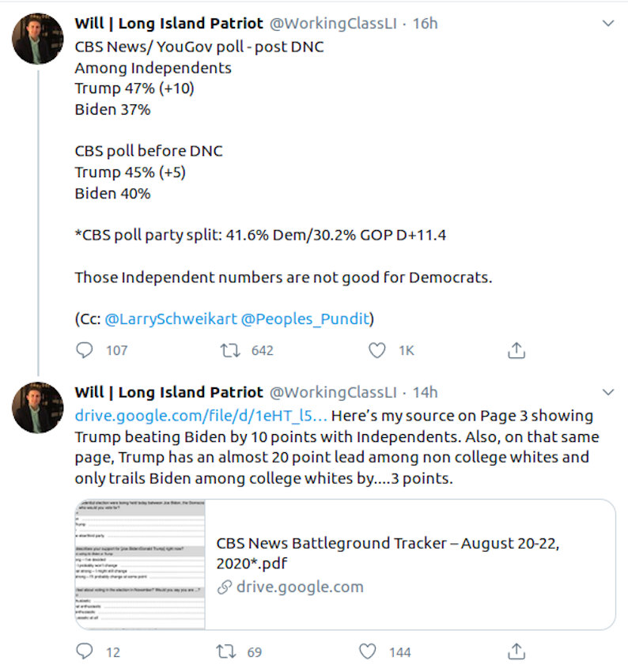Click the 16h timestamp on first tweet

425,24
